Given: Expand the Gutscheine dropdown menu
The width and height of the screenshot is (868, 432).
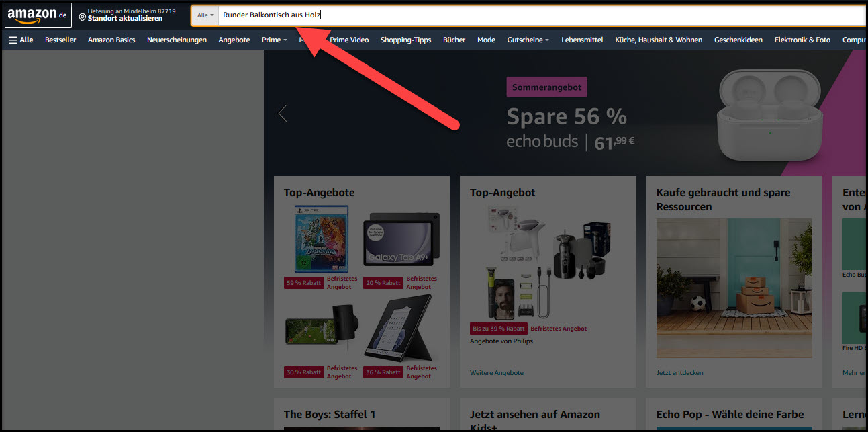Looking at the screenshot, I should click(528, 40).
